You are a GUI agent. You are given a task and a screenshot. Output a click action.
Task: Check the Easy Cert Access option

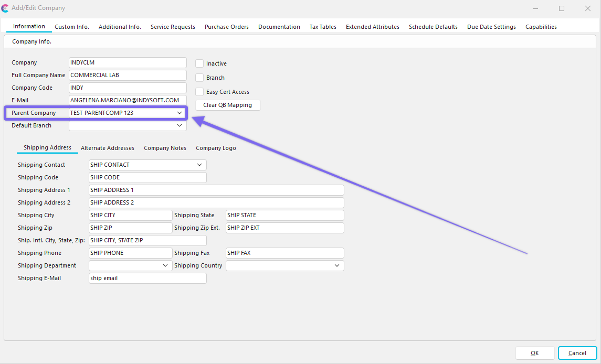pyautogui.click(x=199, y=92)
